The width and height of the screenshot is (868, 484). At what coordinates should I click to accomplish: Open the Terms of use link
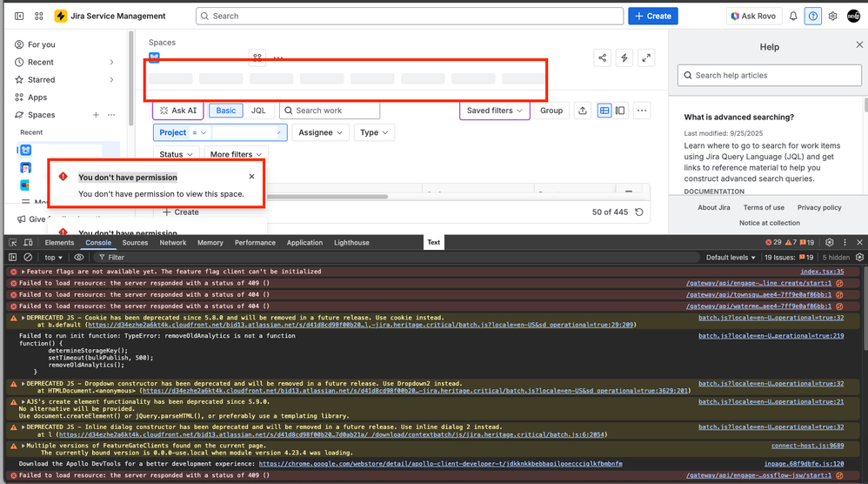pos(764,208)
